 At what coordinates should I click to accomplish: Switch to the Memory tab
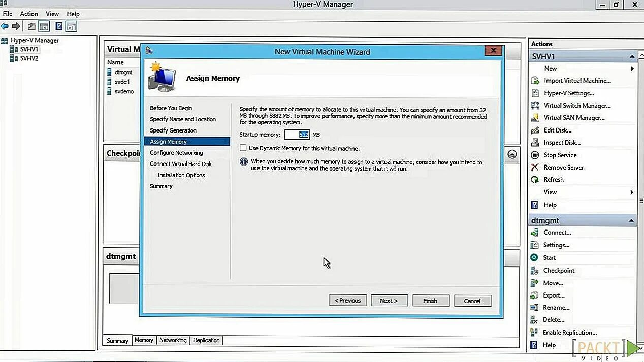pyautogui.click(x=144, y=340)
